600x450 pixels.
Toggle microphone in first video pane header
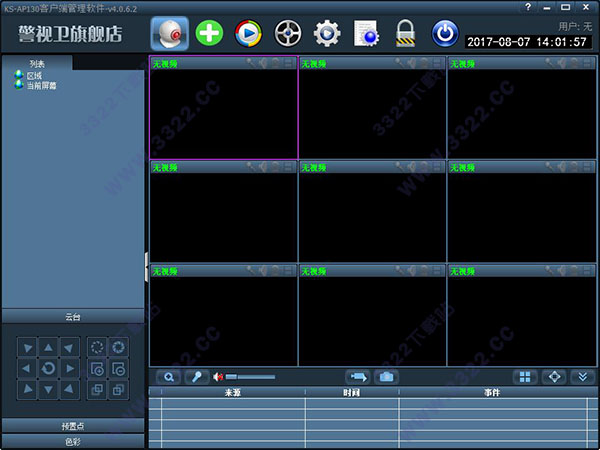[x=251, y=63]
